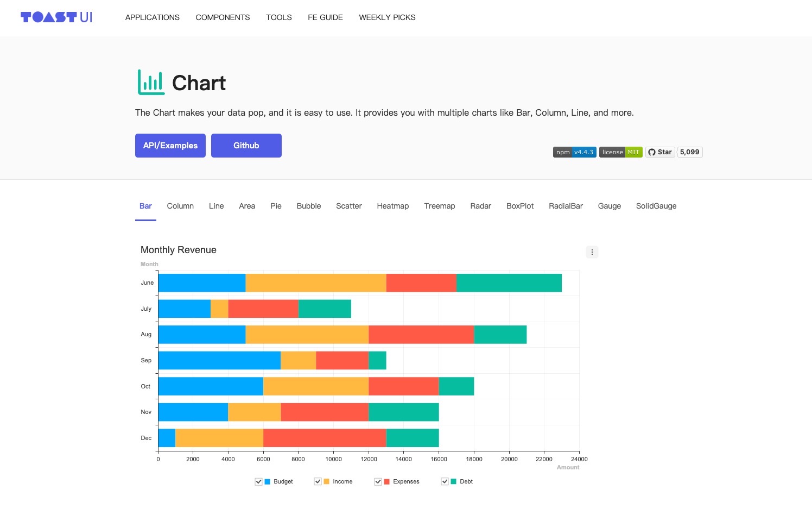Switch to the Scatter chart tab
Image resolution: width=812 pixels, height=515 pixels.
[349, 206]
